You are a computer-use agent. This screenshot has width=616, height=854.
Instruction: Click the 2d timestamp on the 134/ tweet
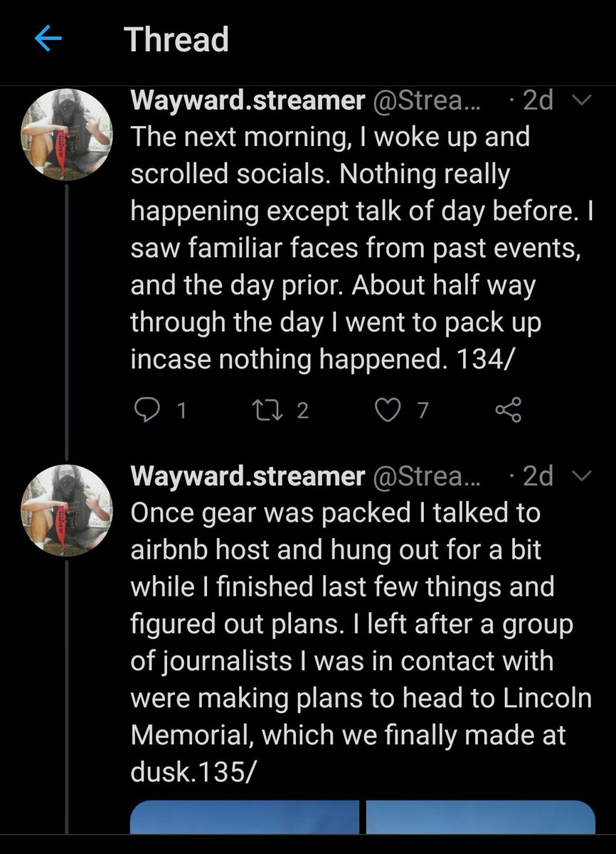537,101
